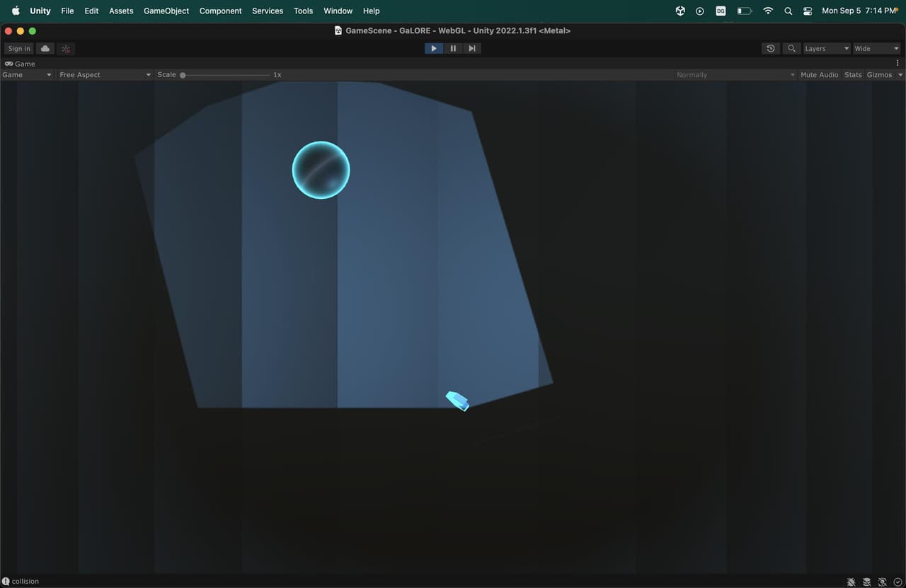Open version control bug icon
906x588 pixels.
click(x=66, y=49)
